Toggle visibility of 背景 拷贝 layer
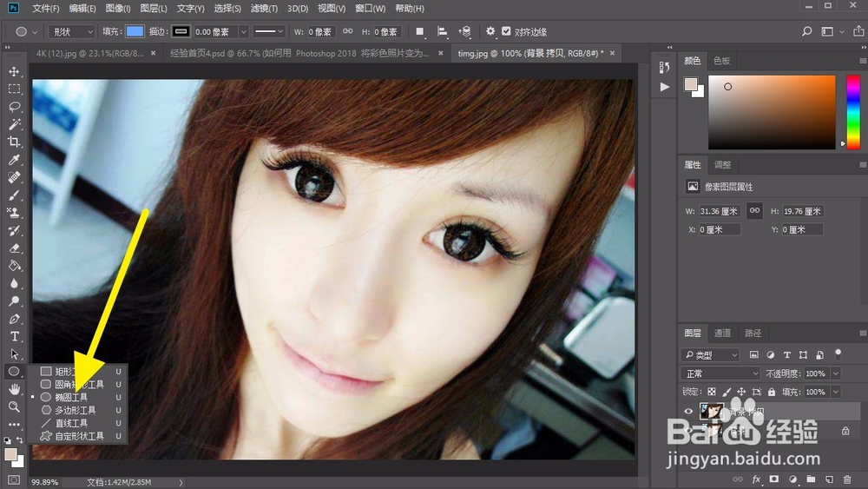 [688, 412]
